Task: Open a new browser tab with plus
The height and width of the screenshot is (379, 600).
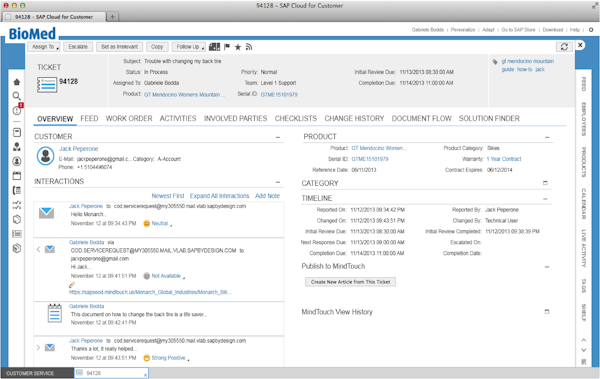Action: tap(112, 17)
